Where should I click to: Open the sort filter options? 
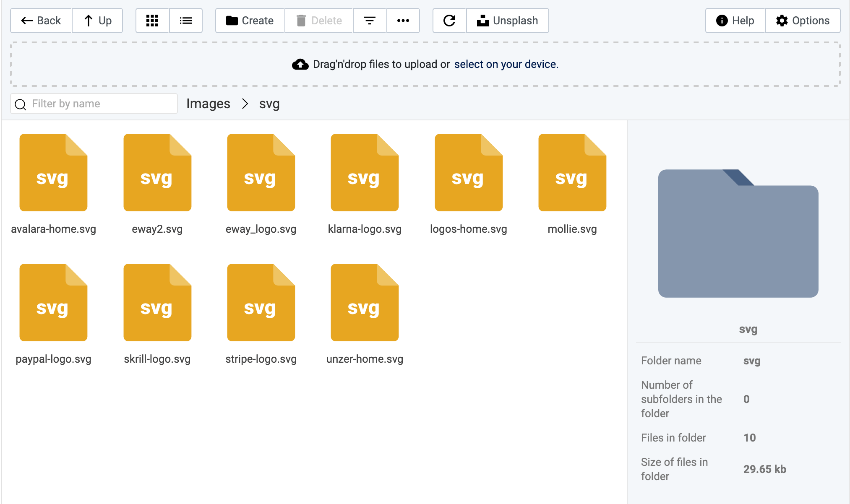pyautogui.click(x=369, y=20)
